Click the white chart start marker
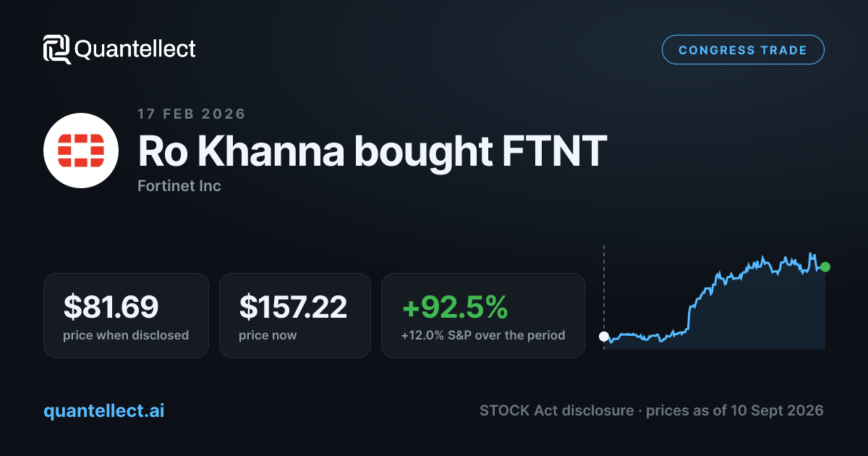Viewport: 868px width, 456px height. pos(604,336)
